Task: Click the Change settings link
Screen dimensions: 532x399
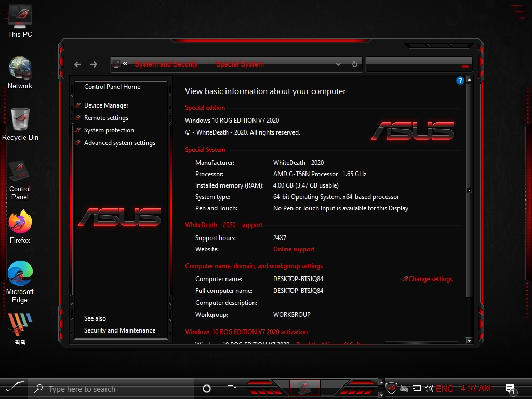Action: click(430, 279)
